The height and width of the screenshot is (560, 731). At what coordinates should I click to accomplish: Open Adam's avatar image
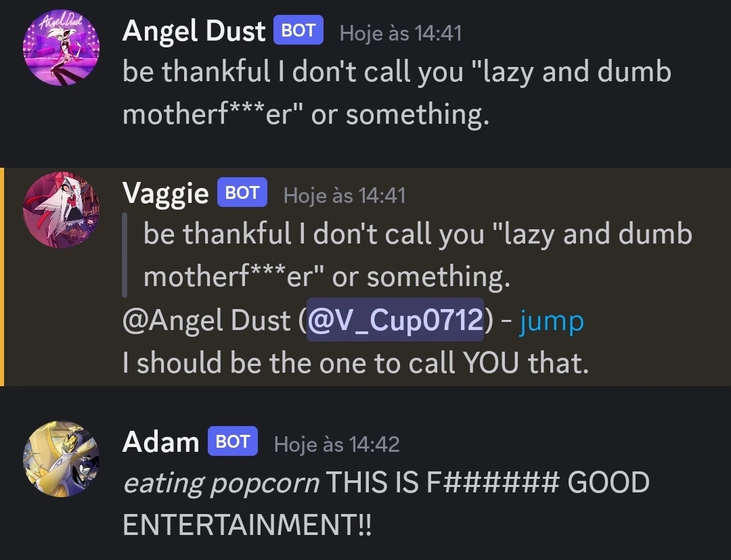pyautogui.click(x=61, y=459)
